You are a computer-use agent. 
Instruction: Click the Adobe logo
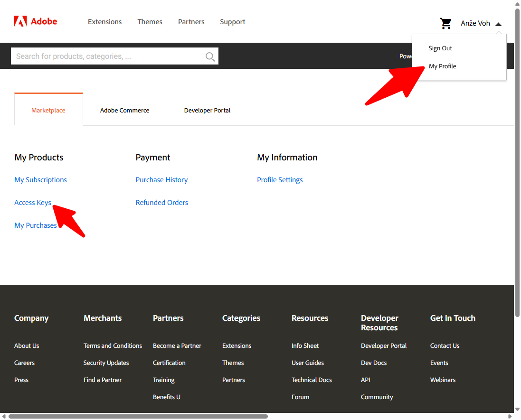tap(36, 21)
